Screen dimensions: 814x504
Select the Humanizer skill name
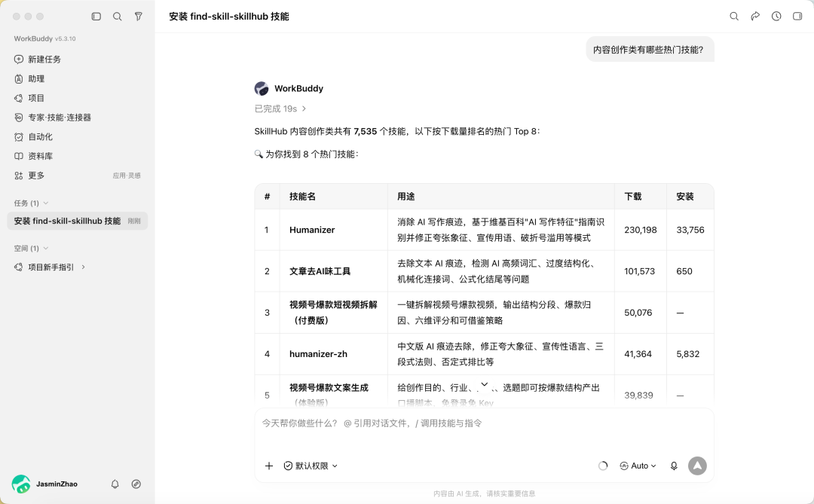[x=312, y=230]
